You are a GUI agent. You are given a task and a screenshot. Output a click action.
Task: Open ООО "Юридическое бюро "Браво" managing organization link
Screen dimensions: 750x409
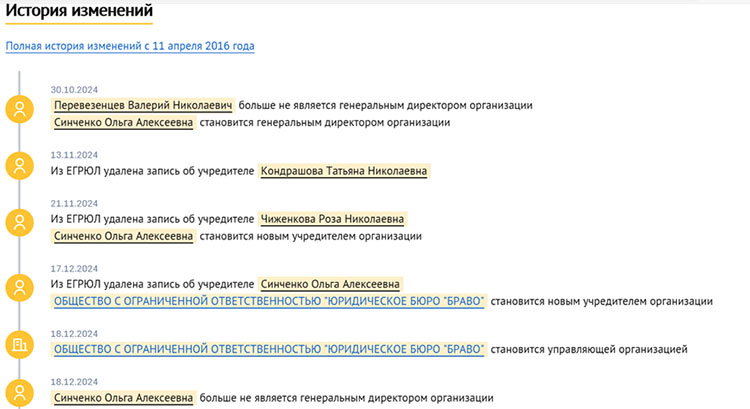(269, 349)
